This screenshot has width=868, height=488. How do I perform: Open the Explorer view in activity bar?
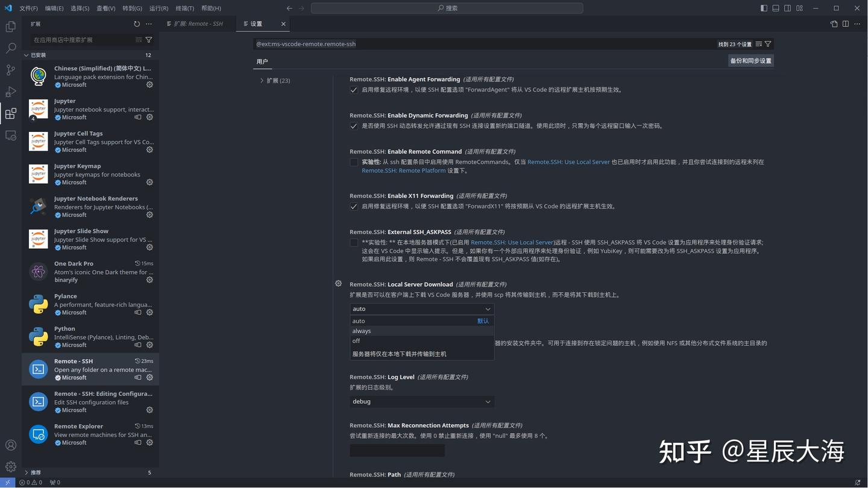pos(10,27)
